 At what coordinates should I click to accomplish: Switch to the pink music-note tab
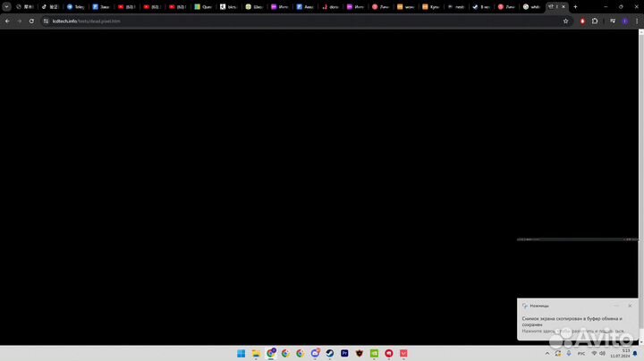[x=330, y=6]
